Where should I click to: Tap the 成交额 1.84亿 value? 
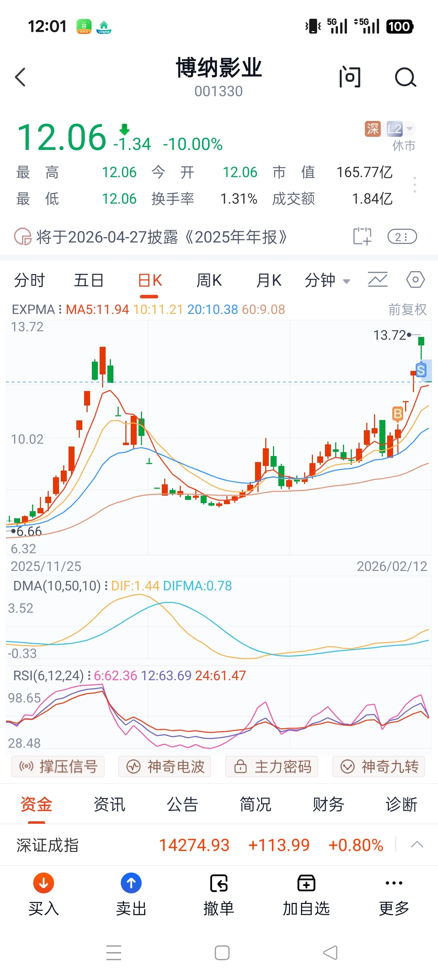372,199
